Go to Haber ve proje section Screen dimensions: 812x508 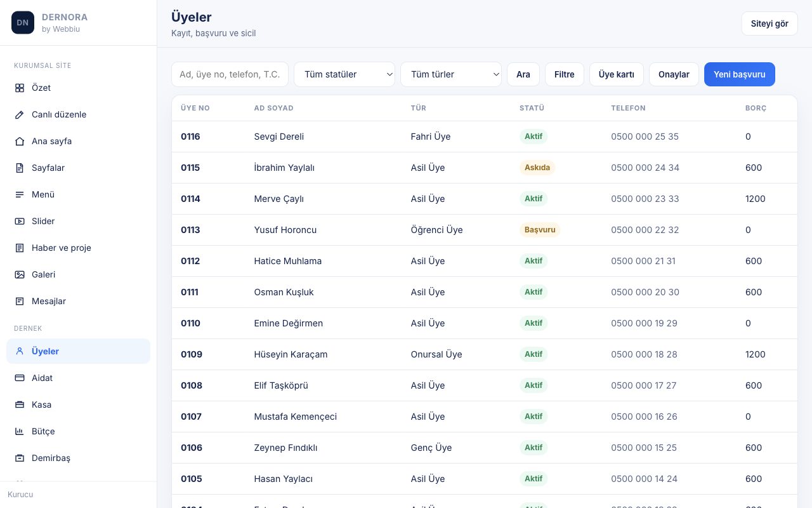click(x=78, y=248)
